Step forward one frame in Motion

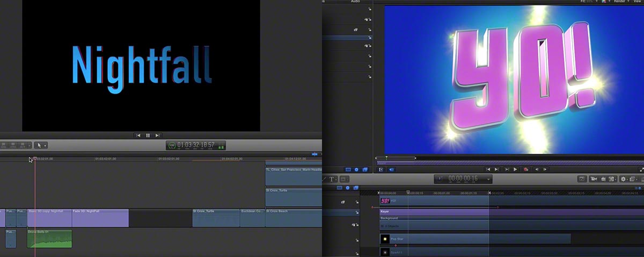pyautogui.click(x=545, y=169)
